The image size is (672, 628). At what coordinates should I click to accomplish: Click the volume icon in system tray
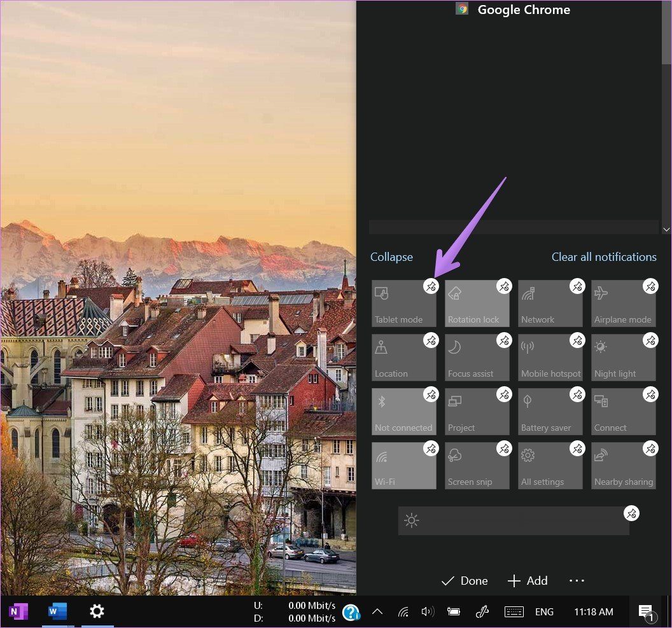428,611
